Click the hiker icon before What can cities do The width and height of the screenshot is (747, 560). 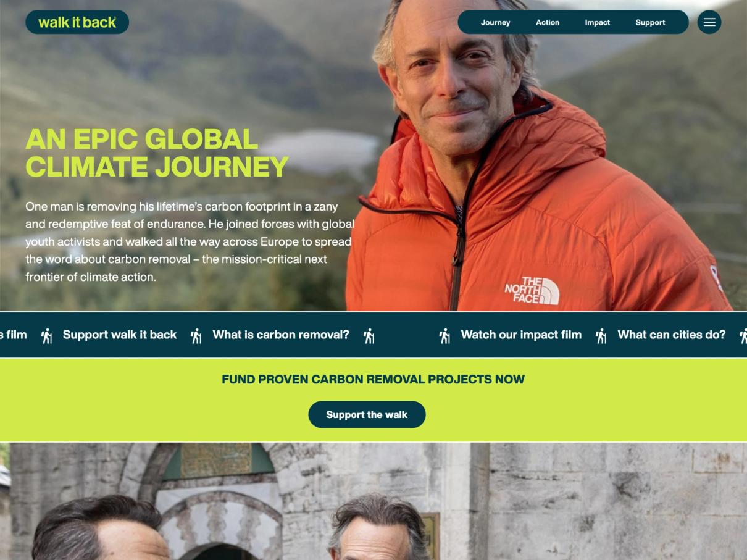(x=601, y=335)
